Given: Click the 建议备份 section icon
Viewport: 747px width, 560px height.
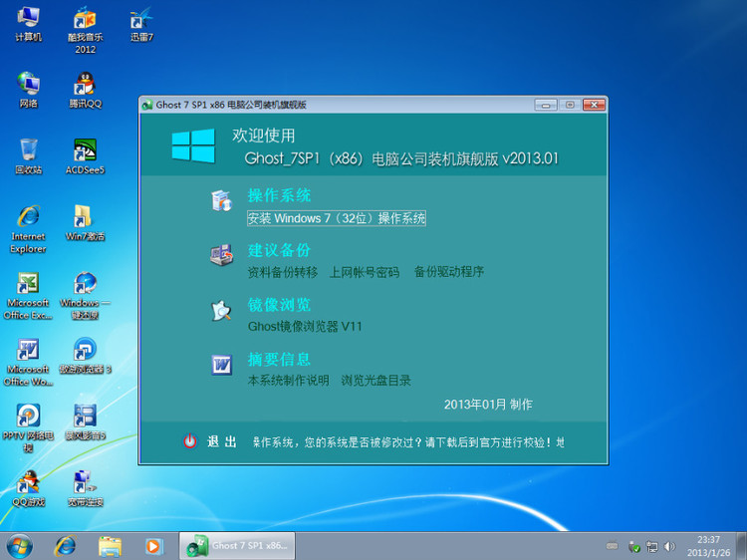Looking at the screenshot, I should [220, 256].
